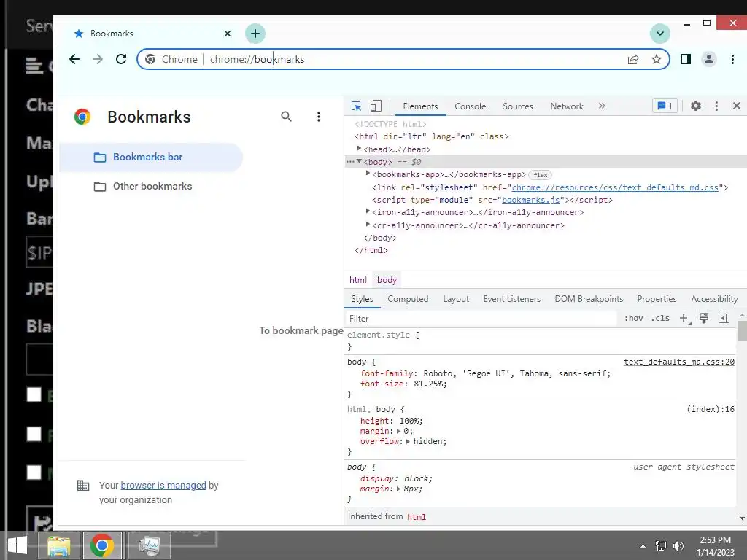Select html in the breadcrumb bar

358,280
